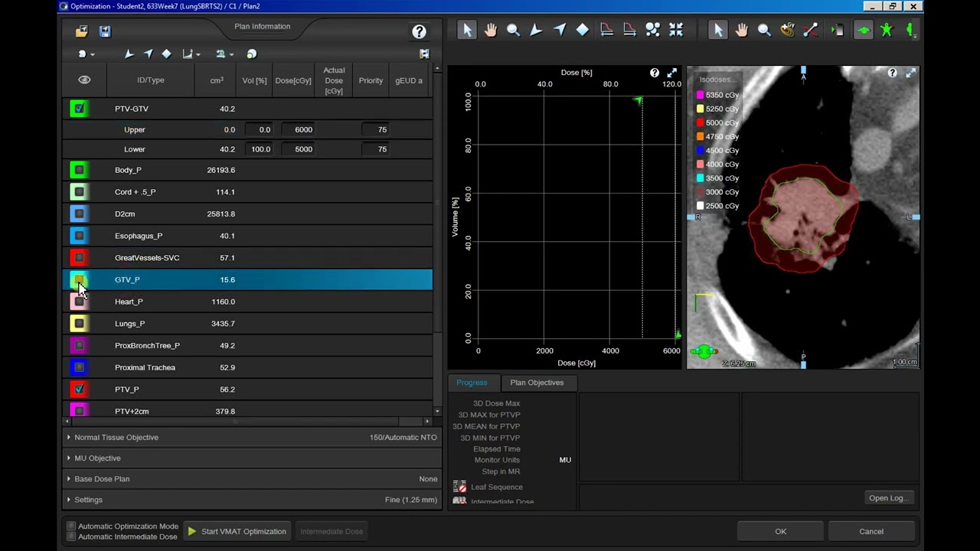Toggle PTV-GTV structure visibility checkbox
The width and height of the screenshot is (980, 551).
pos(79,109)
